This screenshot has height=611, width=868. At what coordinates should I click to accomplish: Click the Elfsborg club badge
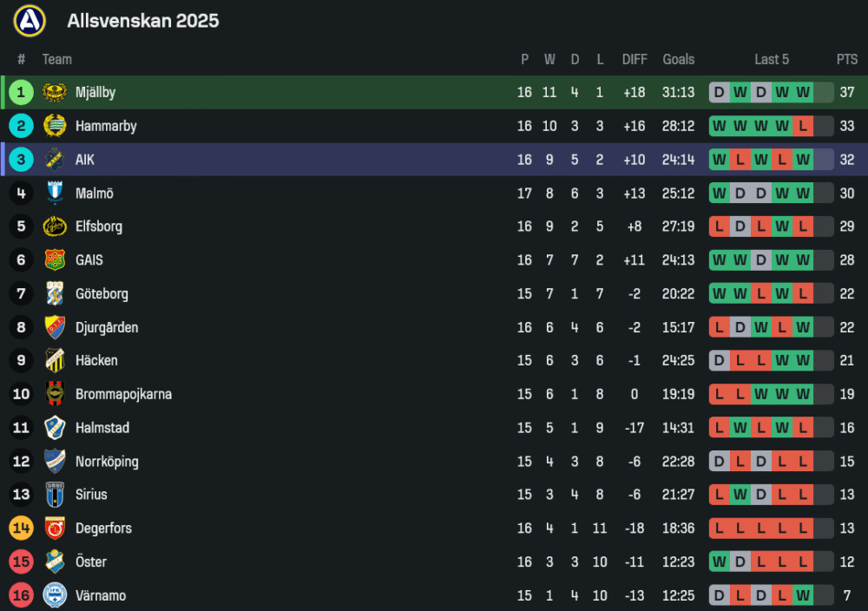(x=55, y=227)
